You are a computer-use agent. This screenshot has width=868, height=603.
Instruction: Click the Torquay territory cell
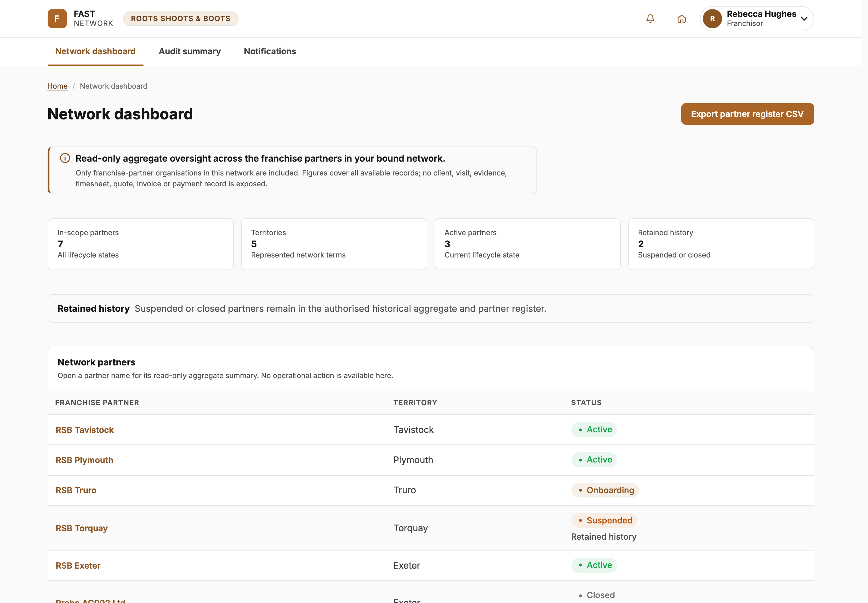click(x=410, y=528)
